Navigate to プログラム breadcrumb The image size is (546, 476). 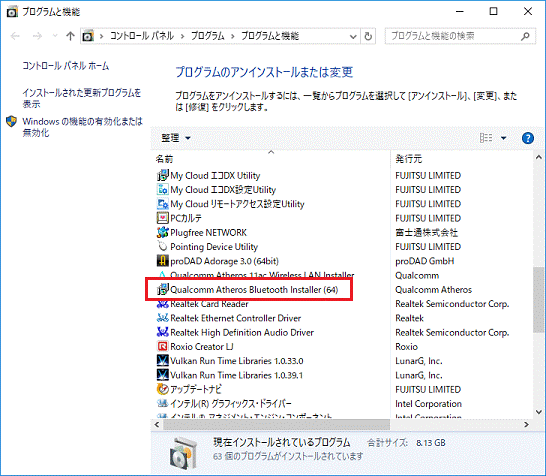pyautogui.click(x=208, y=36)
